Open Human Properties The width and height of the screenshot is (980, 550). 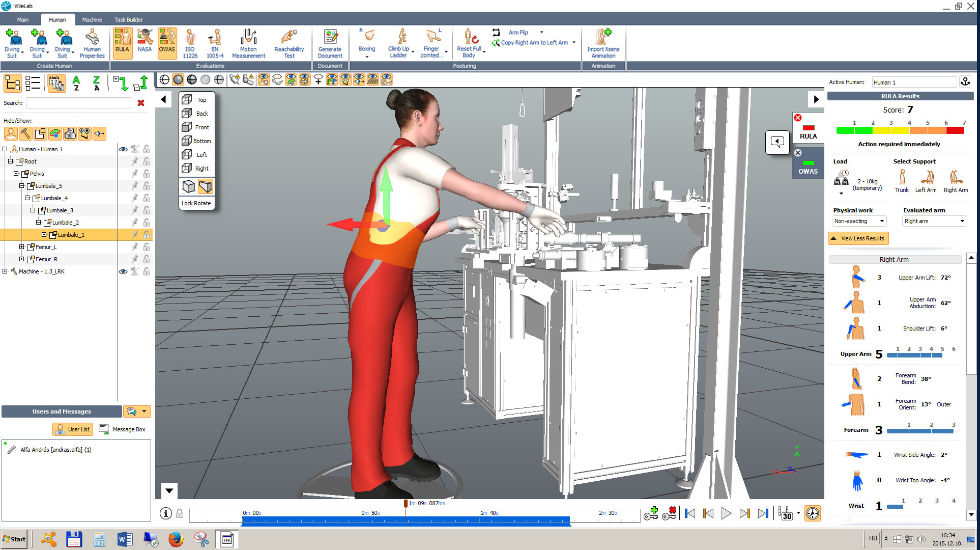(x=92, y=44)
